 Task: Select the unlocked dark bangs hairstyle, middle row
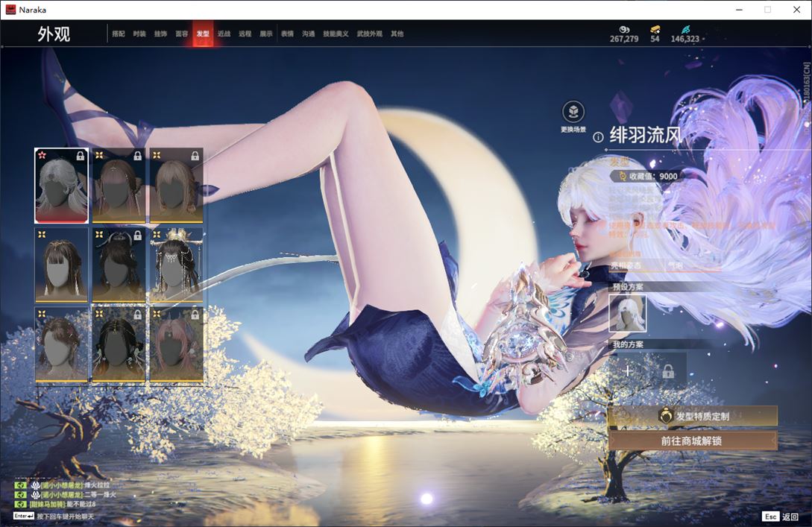point(62,265)
